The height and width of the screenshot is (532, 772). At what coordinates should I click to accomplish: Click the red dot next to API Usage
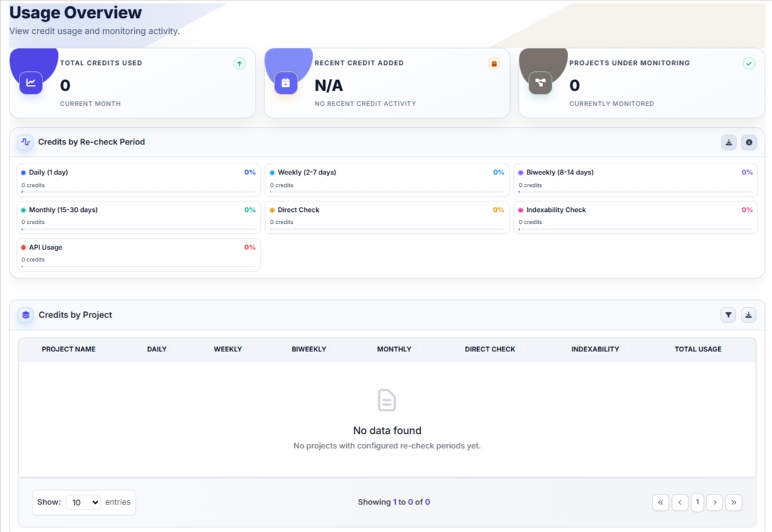(24, 248)
